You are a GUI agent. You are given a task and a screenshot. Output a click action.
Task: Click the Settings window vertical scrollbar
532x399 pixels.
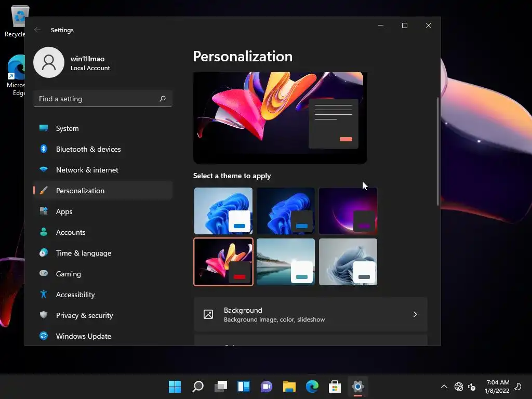click(438, 151)
